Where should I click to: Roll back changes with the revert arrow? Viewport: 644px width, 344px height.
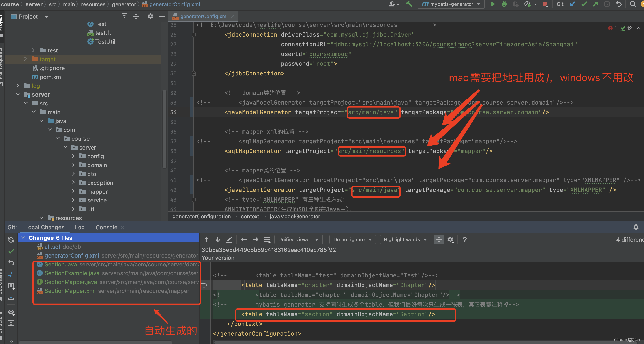coord(11,263)
